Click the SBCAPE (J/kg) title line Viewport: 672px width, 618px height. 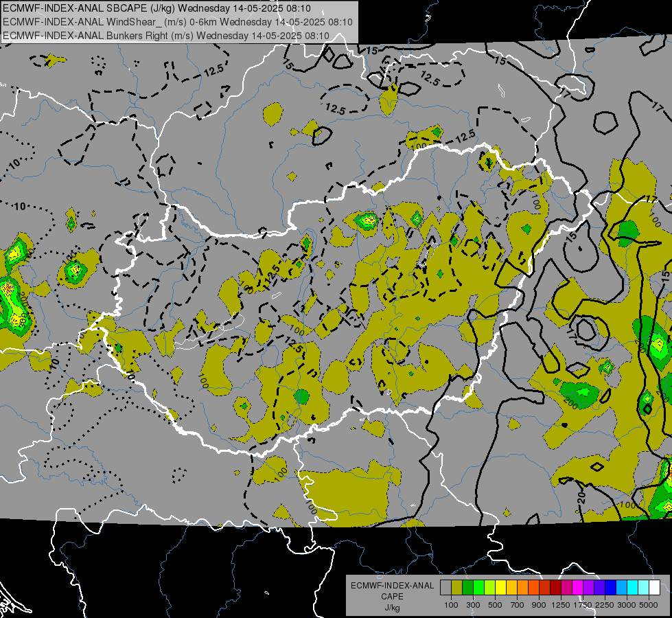pos(157,8)
